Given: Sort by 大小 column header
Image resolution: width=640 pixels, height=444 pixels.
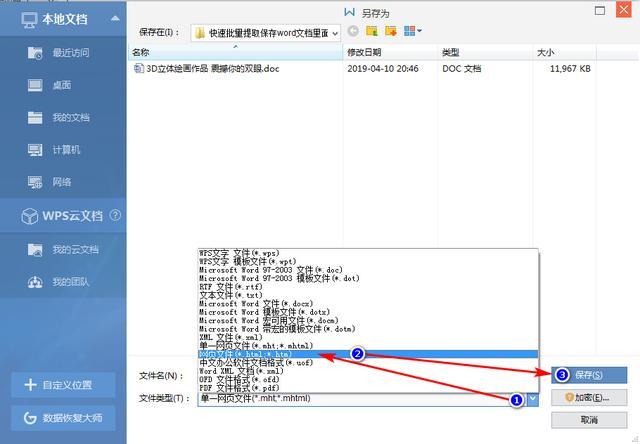Looking at the screenshot, I should (564, 52).
